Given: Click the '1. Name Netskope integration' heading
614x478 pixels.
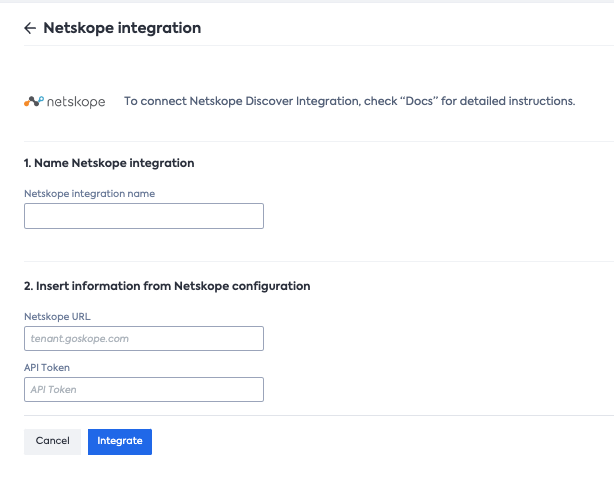Looking at the screenshot, I should tap(109, 163).
